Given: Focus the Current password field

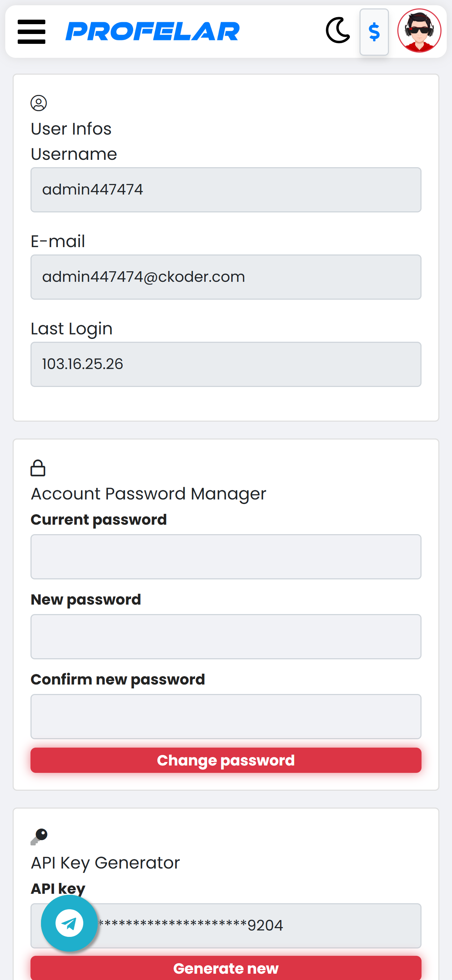Looking at the screenshot, I should 226,557.
